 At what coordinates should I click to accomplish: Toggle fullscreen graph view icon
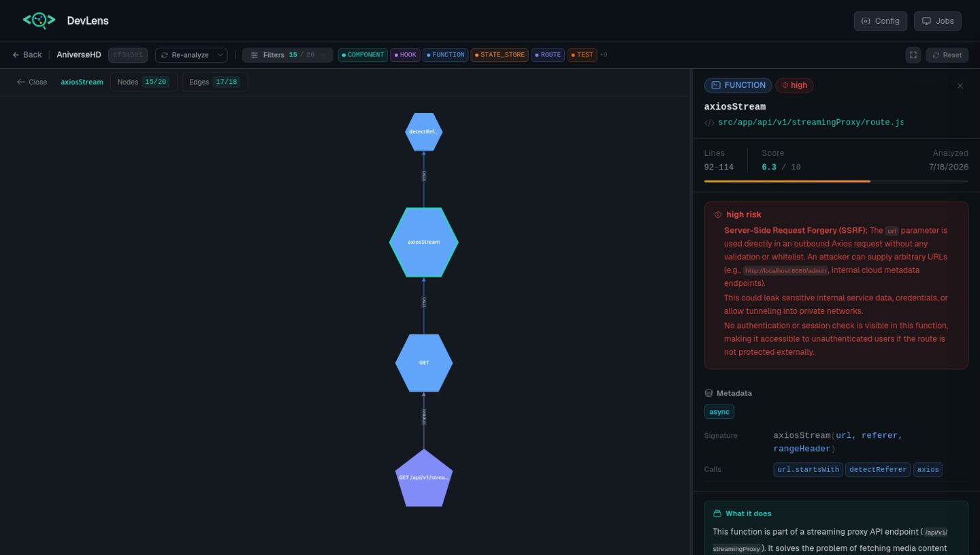(x=913, y=55)
